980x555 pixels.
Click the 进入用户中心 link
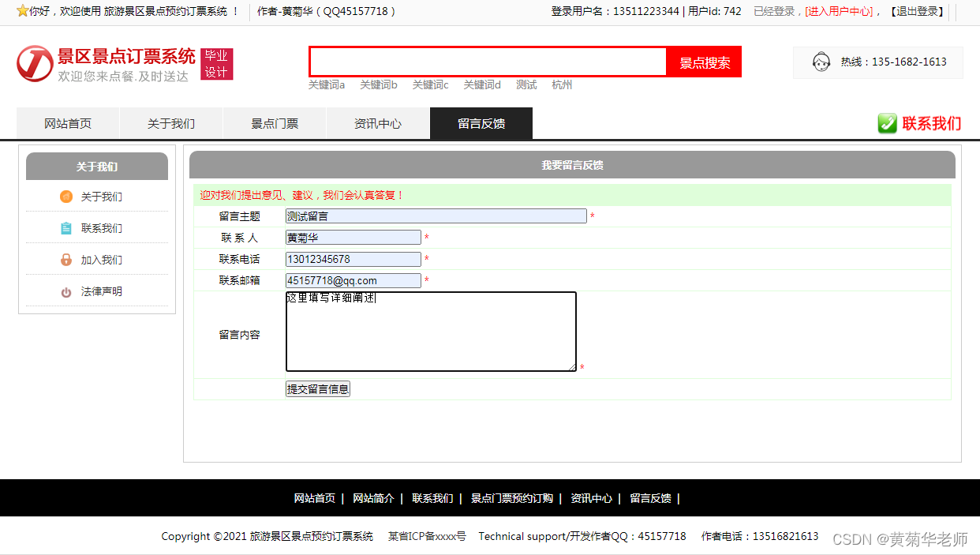click(x=840, y=11)
